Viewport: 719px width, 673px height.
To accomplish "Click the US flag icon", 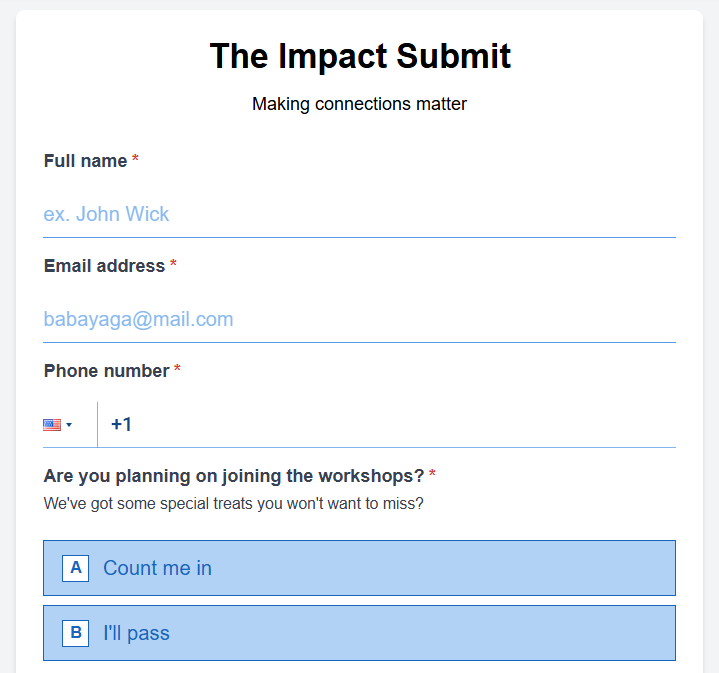I will point(52,425).
